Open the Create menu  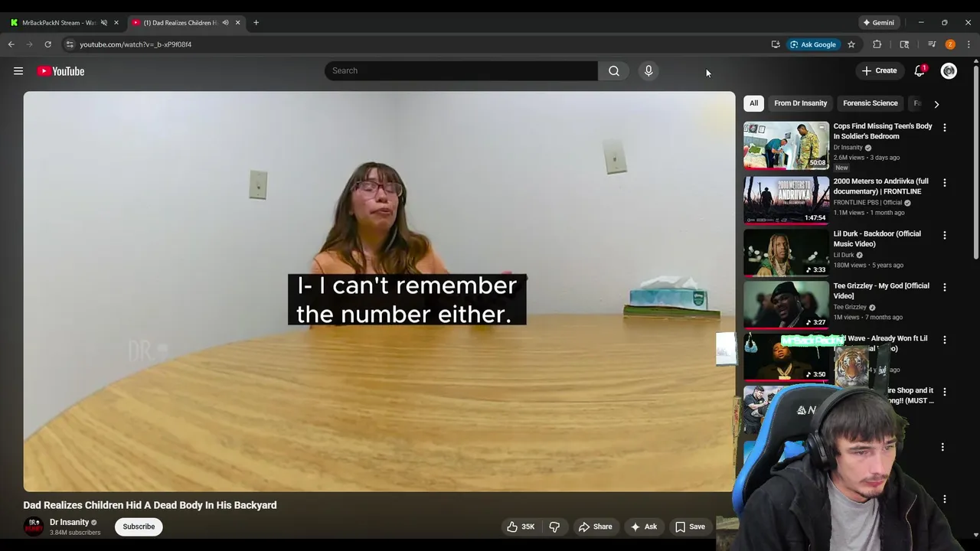[879, 70]
